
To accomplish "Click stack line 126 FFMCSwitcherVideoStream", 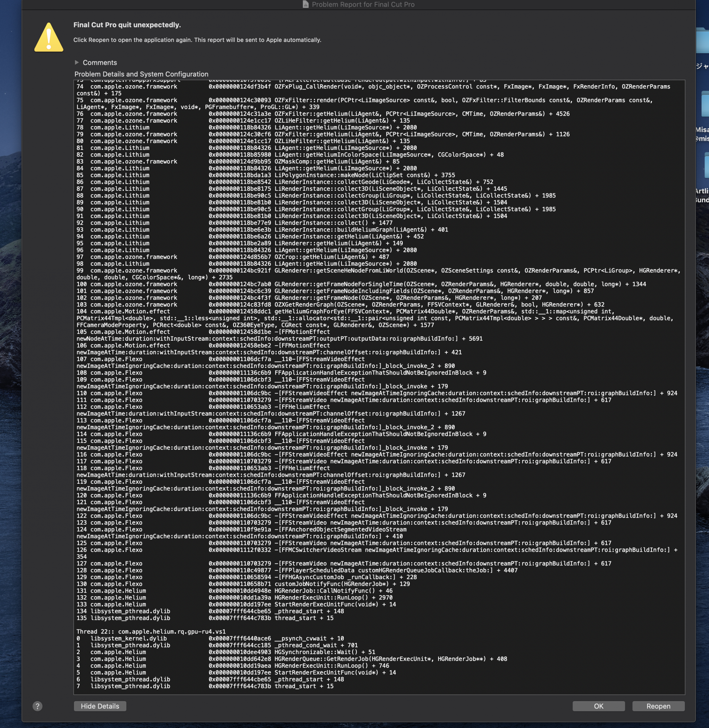I will tap(377, 553).
